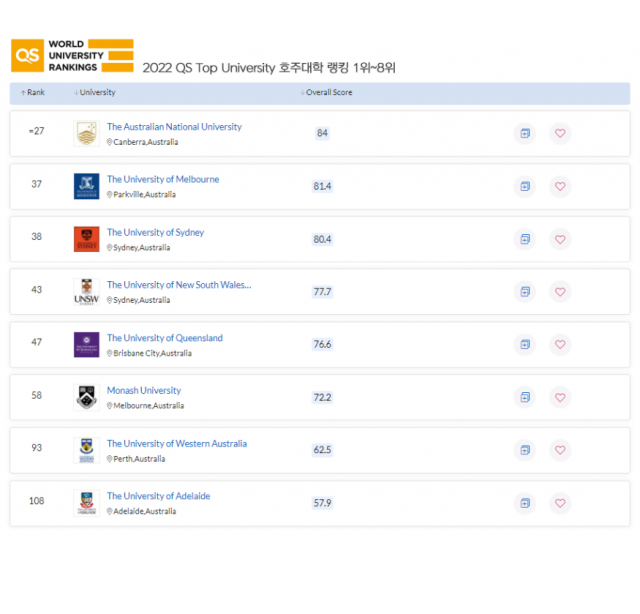Click the UNSW logo thumbnail

tap(86, 292)
